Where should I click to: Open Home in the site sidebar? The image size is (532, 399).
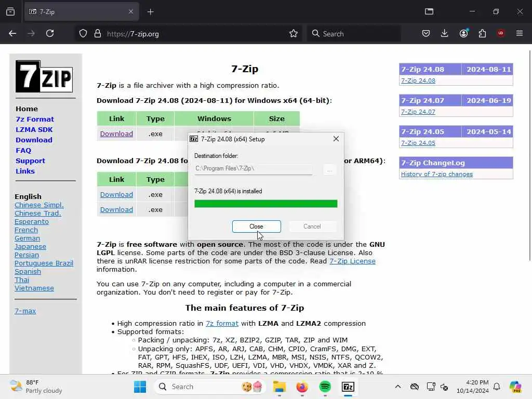point(26,109)
